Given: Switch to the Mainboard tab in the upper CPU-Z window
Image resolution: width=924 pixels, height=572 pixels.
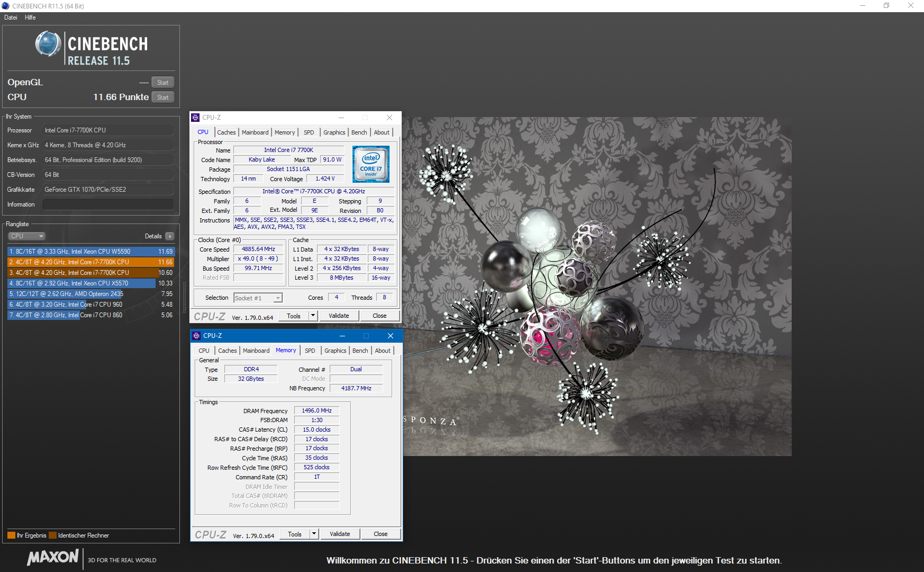Looking at the screenshot, I should point(255,132).
